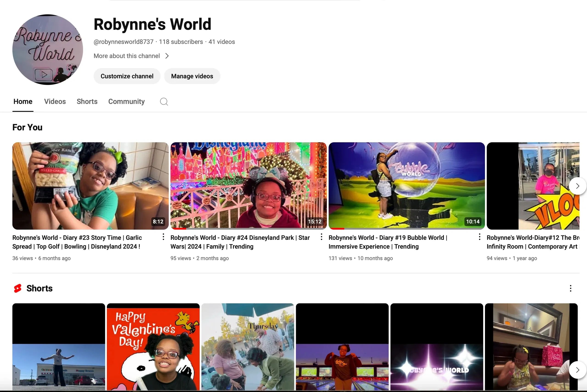Click the For You carousel right arrow
Image resolution: width=587 pixels, height=392 pixels.
click(x=577, y=186)
